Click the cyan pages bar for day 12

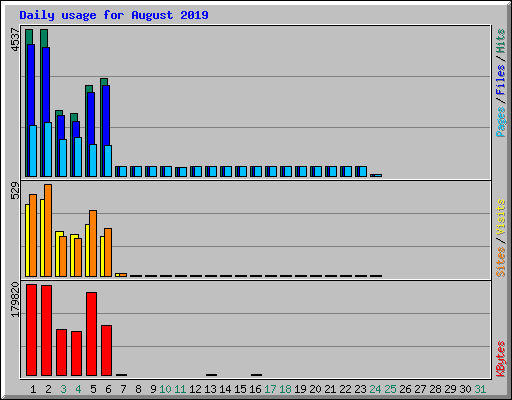pyautogui.click(x=198, y=171)
